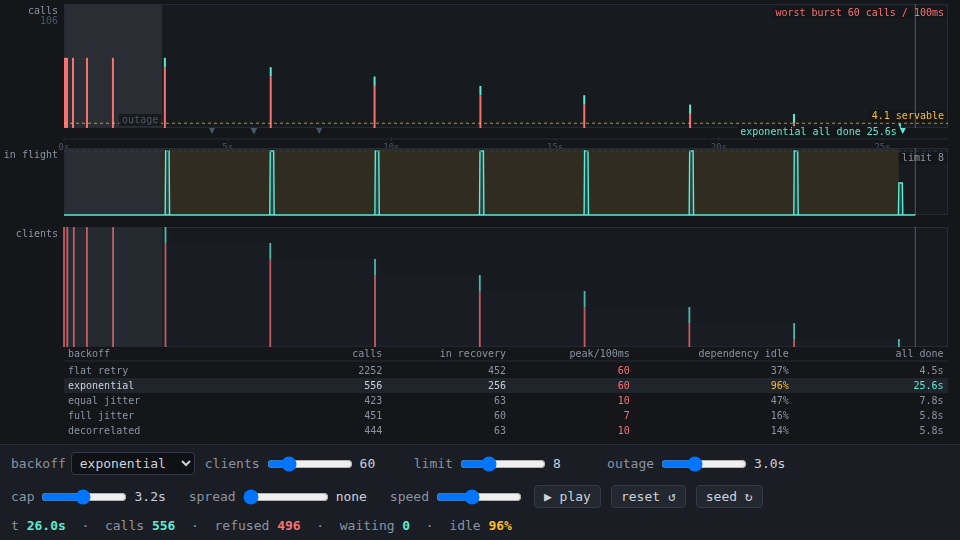Adjust the cap slider
Image resolution: width=960 pixels, height=540 pixels.
pyautogui.click(x=84, y=497)
